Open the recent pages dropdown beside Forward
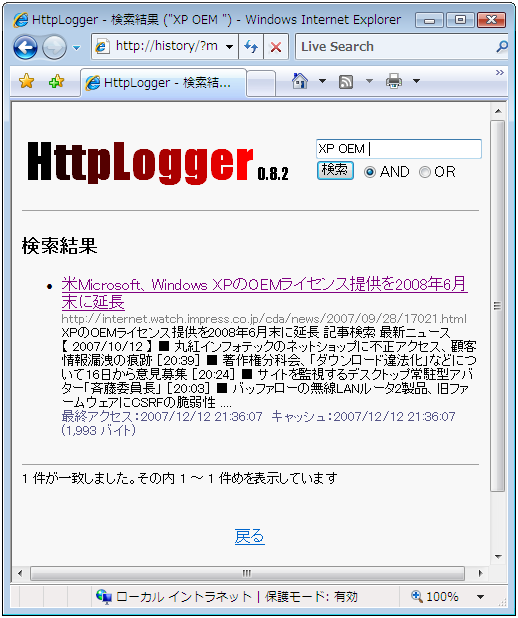The image size is (518, 618). 76,48
